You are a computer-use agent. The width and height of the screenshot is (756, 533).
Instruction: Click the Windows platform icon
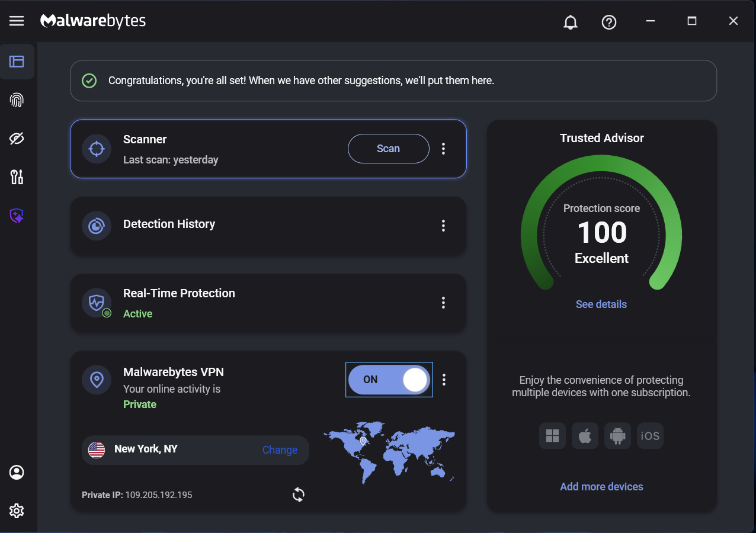pos(552,436)
